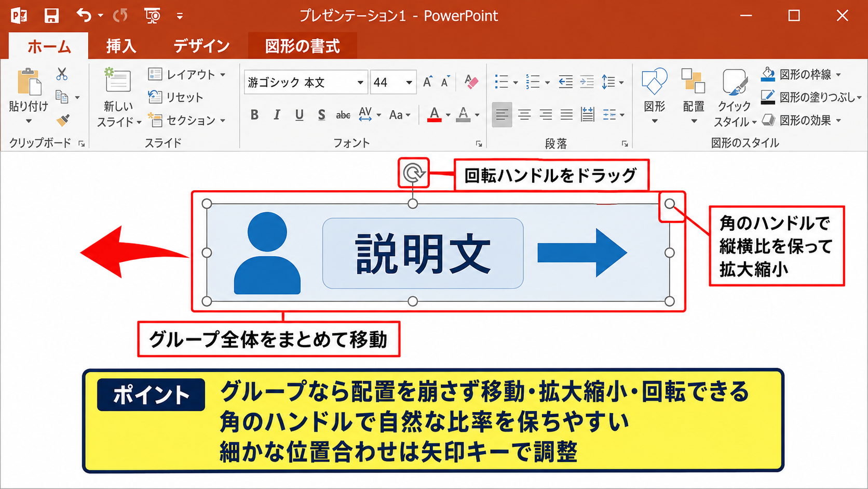Click the Save icon in title bar
Screen dimensions: 868x489
(x=51, y=16)
